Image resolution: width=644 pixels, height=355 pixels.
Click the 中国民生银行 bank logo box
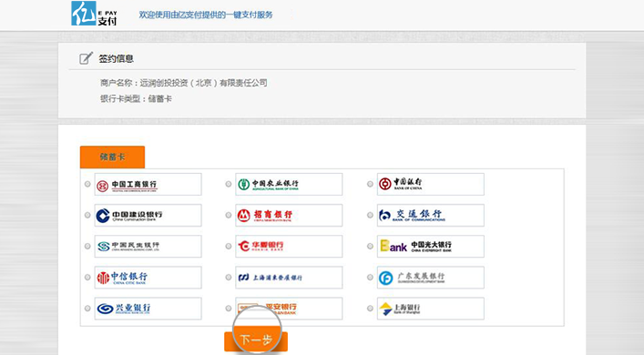tap(148, 247)
